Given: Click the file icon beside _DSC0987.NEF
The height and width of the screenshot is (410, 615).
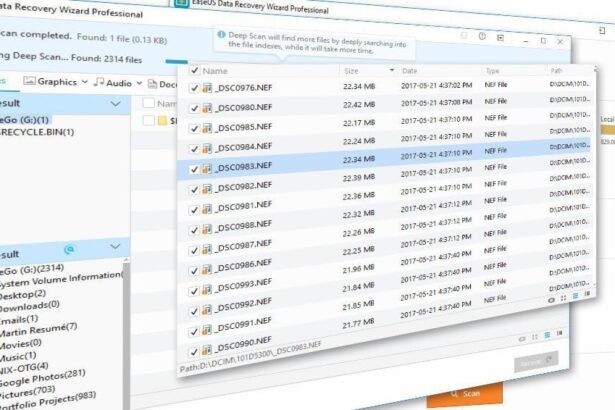Looking at the screenshot, I should tap(207, 250).
